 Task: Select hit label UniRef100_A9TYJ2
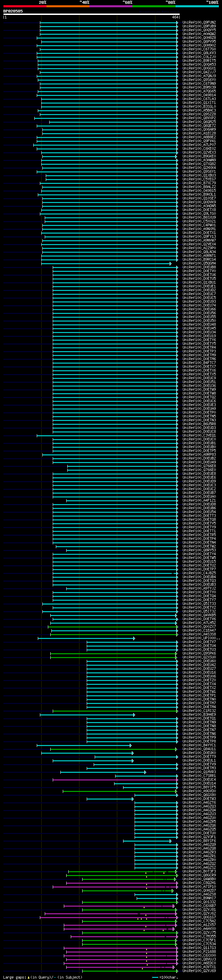(199, 589)
